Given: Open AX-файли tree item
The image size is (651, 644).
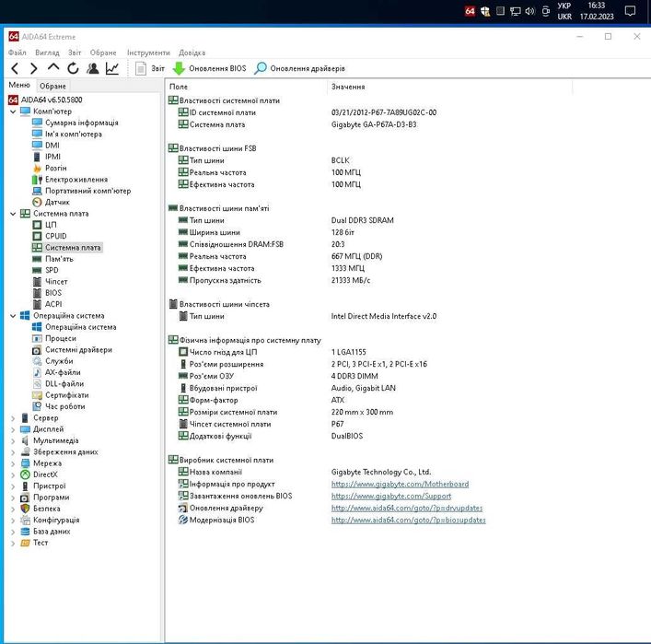Looking at the screenshot, I should [x=63, y=372].
